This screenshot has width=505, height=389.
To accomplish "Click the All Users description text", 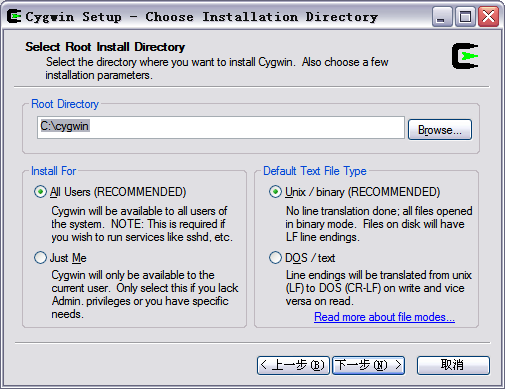I will click(x=142, y=224).
